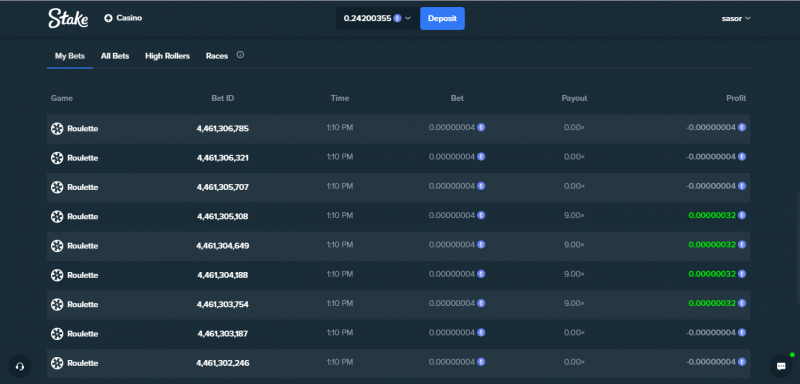Click the currency coin icon in balance
The image size is (800, 384).
point(397,18)
